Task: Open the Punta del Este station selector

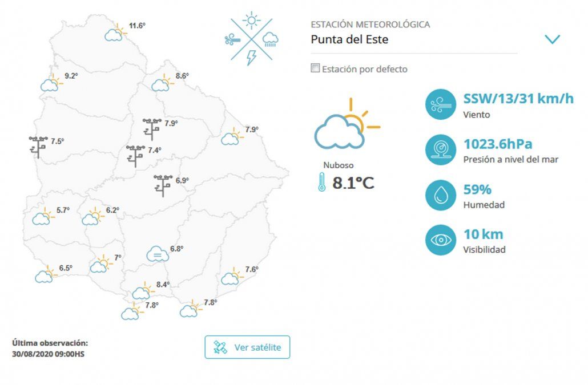Action: point(414,39)
